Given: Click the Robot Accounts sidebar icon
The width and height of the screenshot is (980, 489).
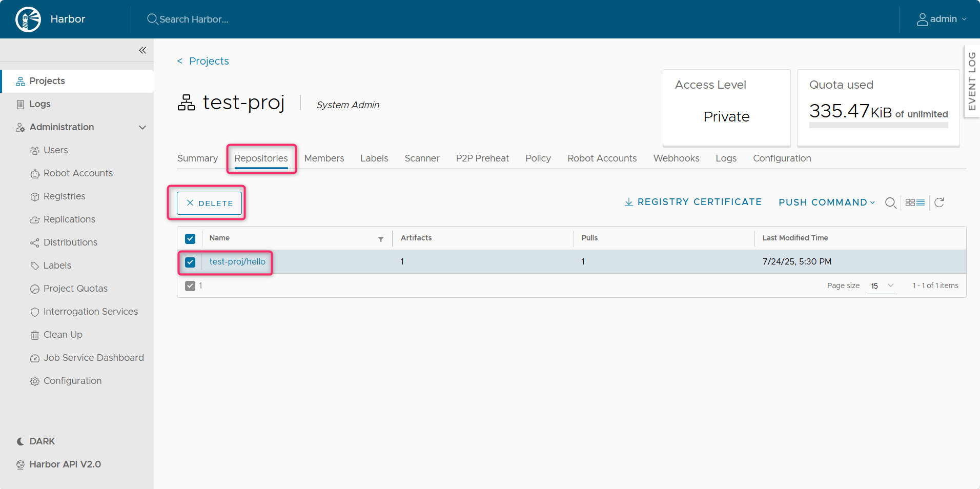Looking at the screenshot, I should tap(35, 174).
